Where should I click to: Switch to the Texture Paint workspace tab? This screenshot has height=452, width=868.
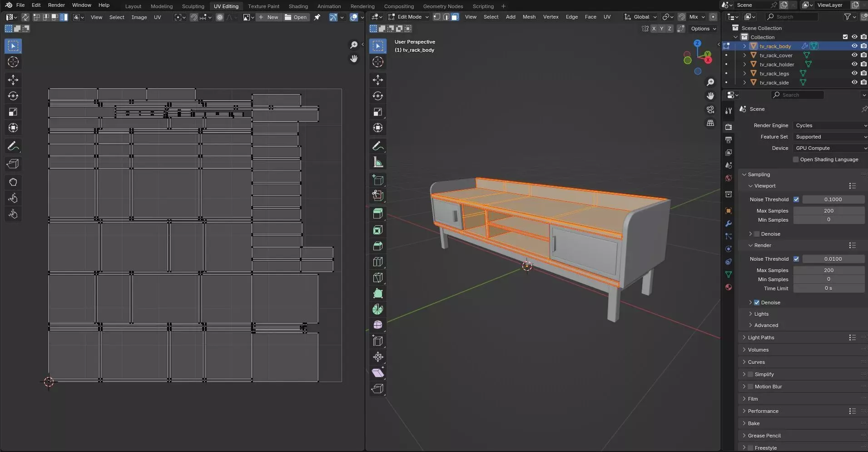coord(263,6)
